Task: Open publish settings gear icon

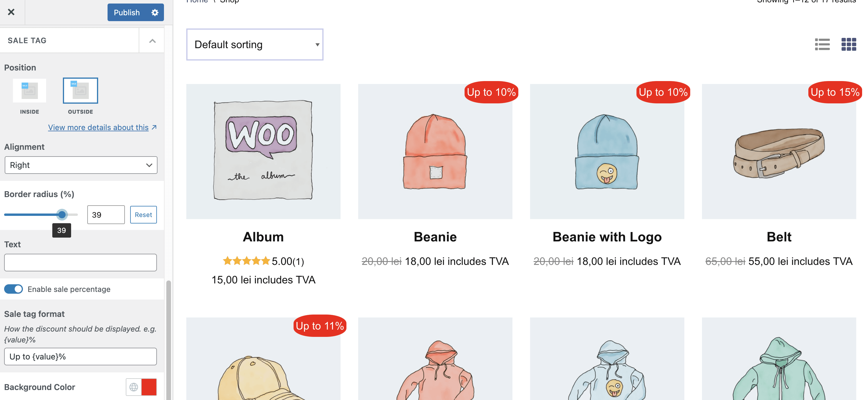Action: pyautogui.click(x=155, y=12)
